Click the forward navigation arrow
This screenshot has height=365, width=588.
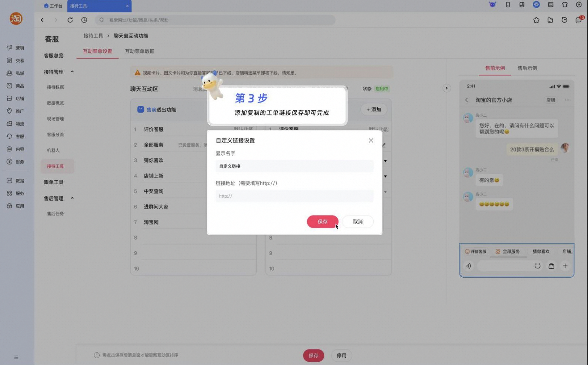56,20
